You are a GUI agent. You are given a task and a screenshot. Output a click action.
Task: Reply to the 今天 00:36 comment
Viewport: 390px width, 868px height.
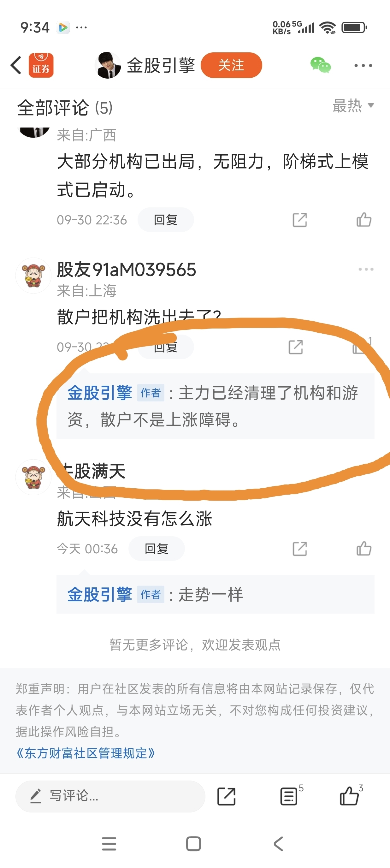(x=156, y=549)
